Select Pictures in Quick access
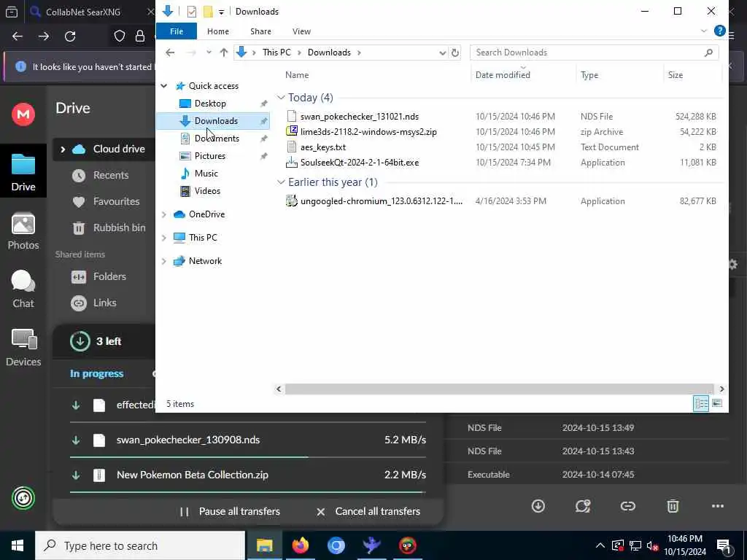 point(209,156)
